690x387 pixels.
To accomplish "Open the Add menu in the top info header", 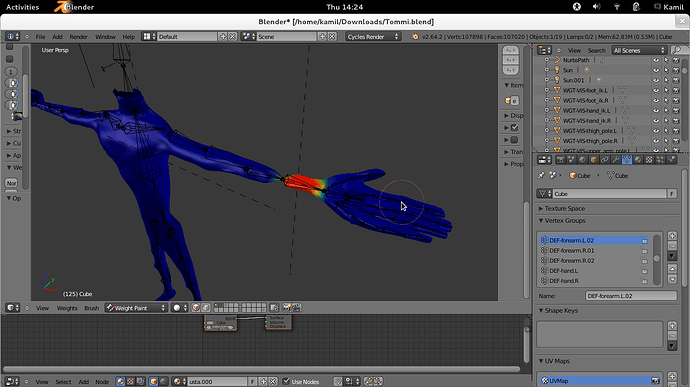I will [57, 37].
